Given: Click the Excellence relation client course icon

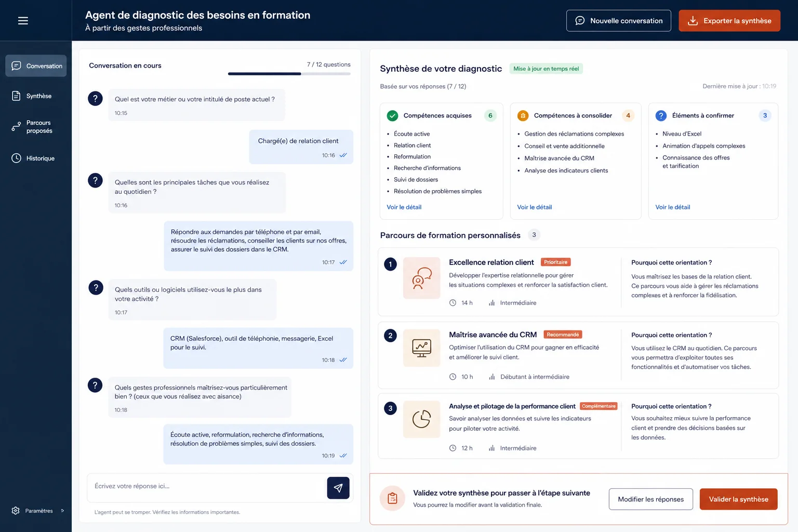Looking at the screenshot, I should click(421, 278).
